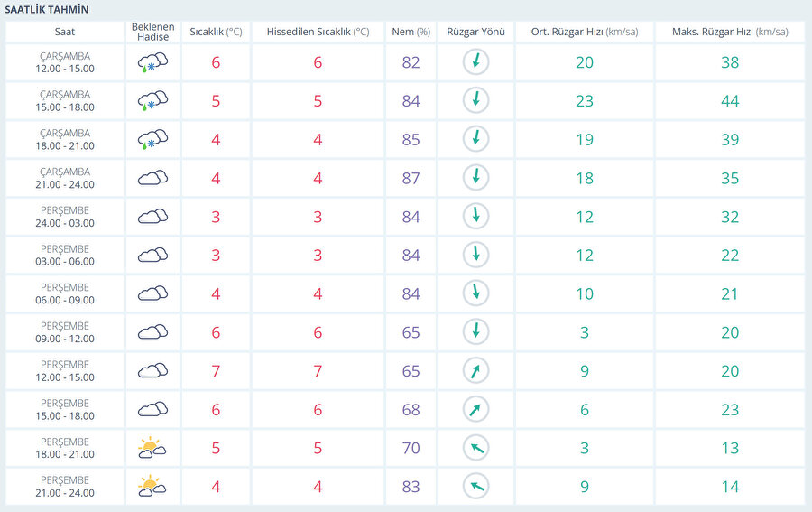812x512 pixels.
Task: Click the Beklenen Hadise column header
Action: pyautogui.click(x=152, y=32)
